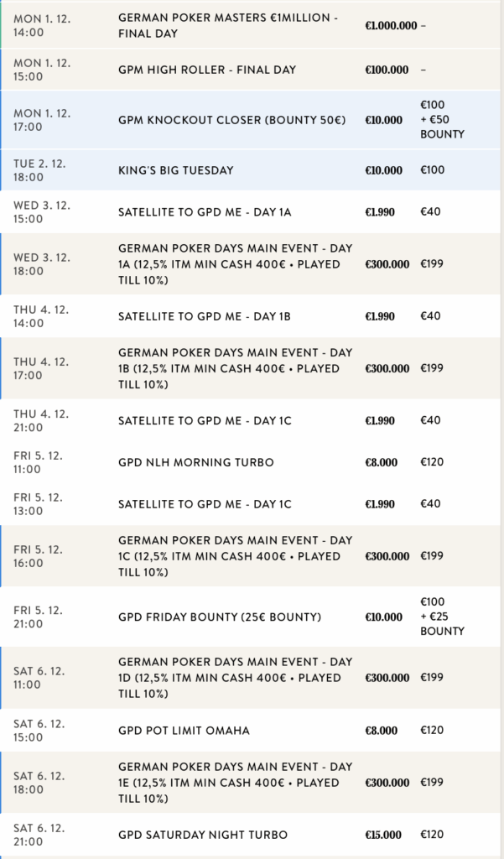Viewport: 504px width, 859px height.
Task: Click GPD Pot Limit Omaha event
Action: [184, 731]
